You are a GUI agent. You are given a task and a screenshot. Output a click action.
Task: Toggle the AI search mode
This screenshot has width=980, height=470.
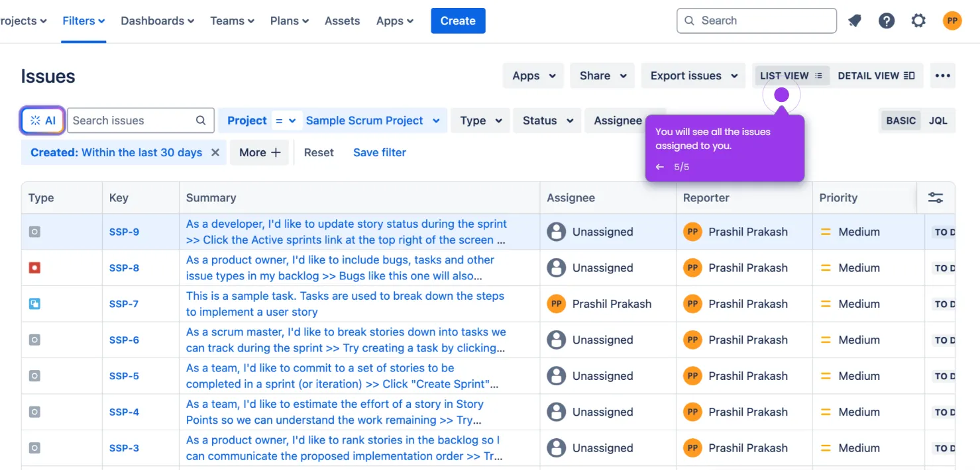click(42, 120)
